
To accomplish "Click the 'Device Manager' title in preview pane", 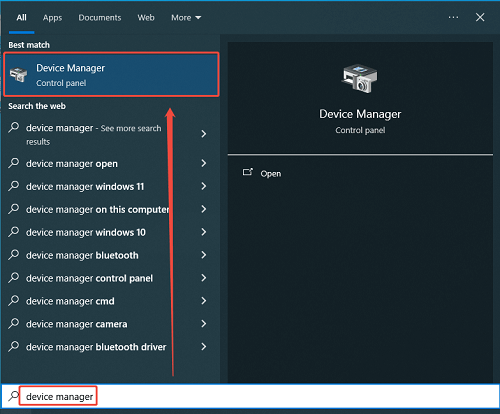I will coord(360,114).
